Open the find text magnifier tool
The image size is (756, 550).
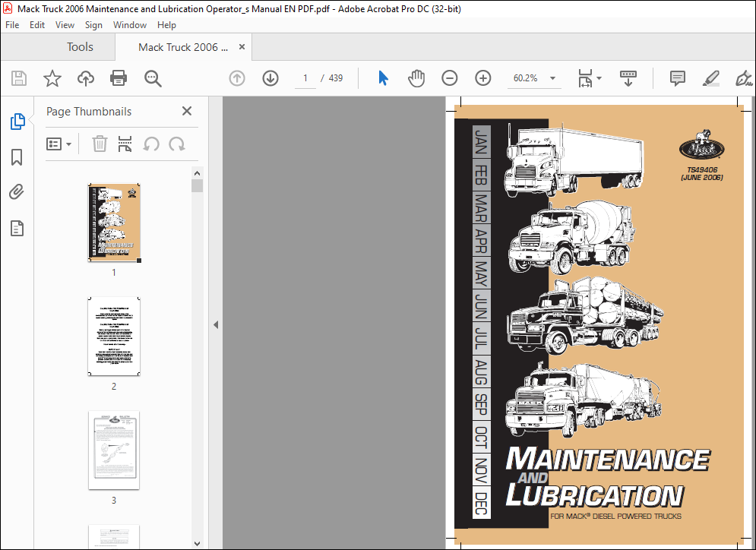pyautogui.click(x=153, y=78)
